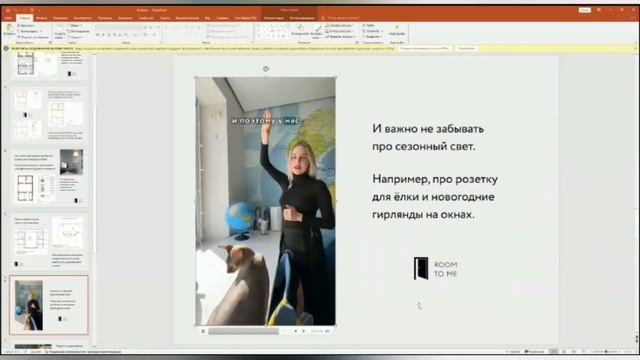Click the video volume icon
Viewport: 640px width, 360px height.
[x=327, y=331]
